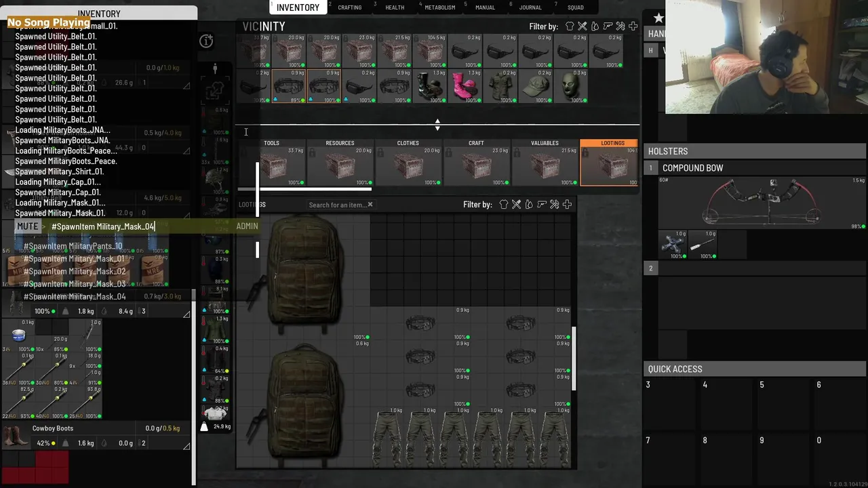Image resolution: width=868 pixels, height=488 pixels.
Task: Filter Lootings container by tools hammer icon
Action: coord(554,204)
